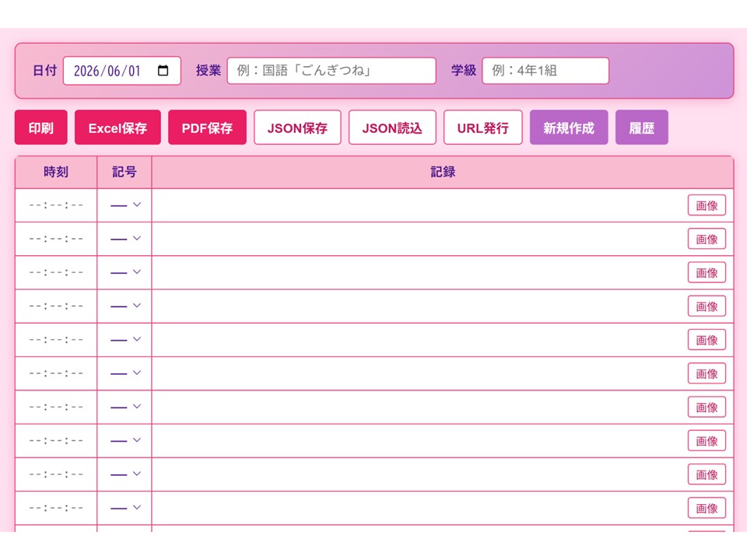Open the 記号 dropdown in the third row
Image resolution: width=747 pixels, height=560 pixels.
click(x=124, y=272)
